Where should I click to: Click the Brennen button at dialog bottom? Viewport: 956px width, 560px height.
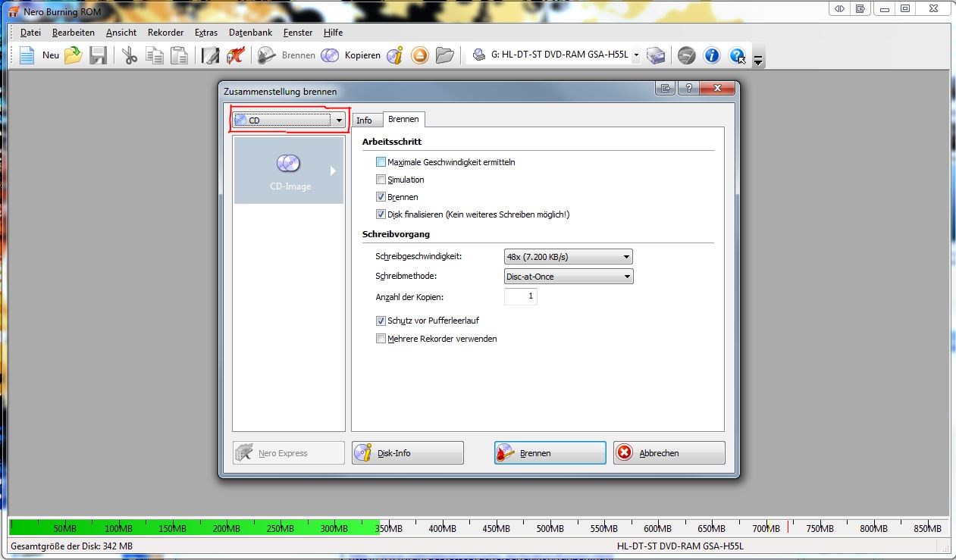[x=550, y=453]
